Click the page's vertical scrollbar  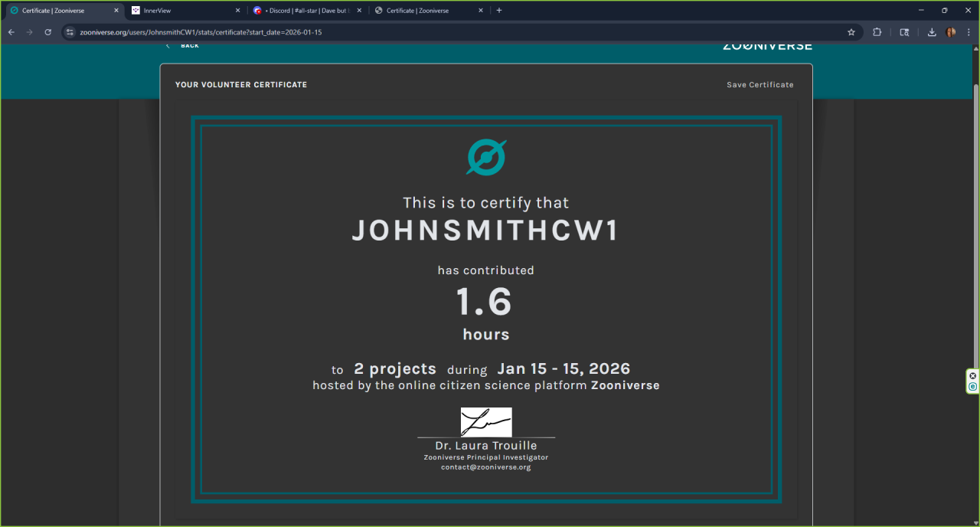pos(975,230)
